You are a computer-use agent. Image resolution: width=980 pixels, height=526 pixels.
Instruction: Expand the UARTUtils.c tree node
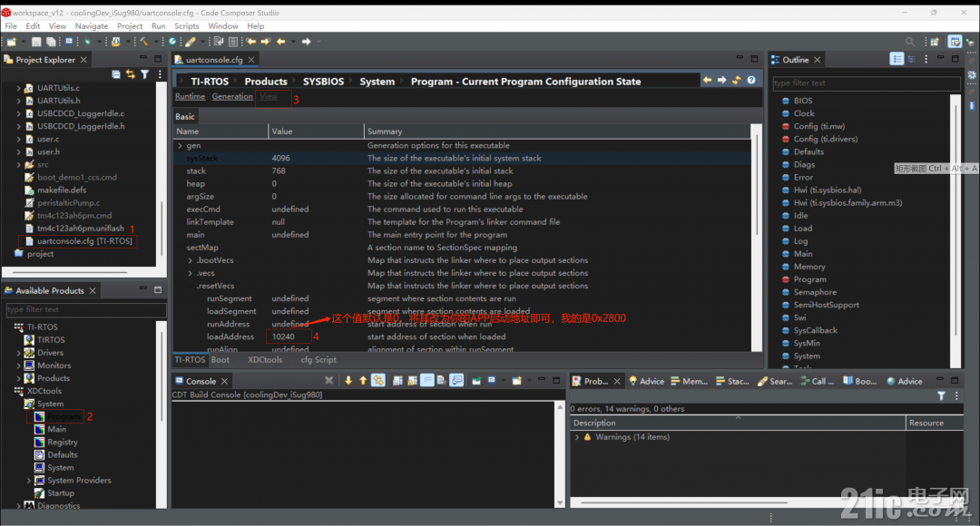[x=18, y=88]
